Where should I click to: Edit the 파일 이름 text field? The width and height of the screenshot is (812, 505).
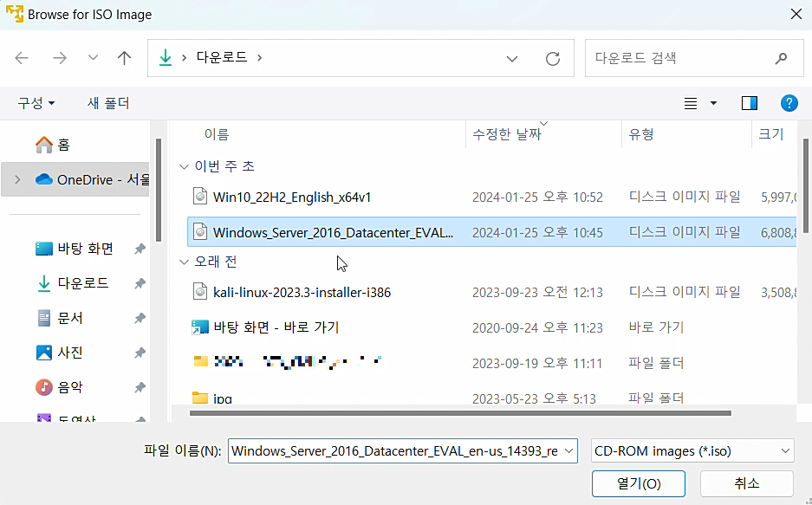click(x=394, y=451)
